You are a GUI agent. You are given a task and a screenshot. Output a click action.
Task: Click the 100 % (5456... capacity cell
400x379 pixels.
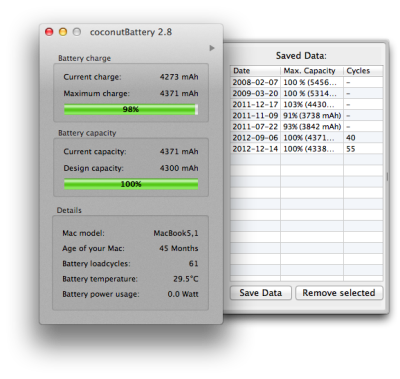312,82
